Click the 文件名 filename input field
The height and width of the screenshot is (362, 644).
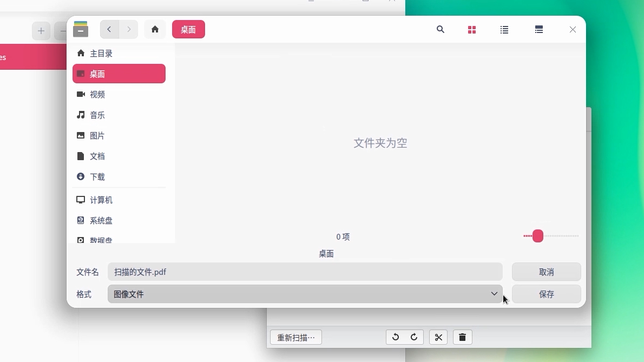coord(305,272)
